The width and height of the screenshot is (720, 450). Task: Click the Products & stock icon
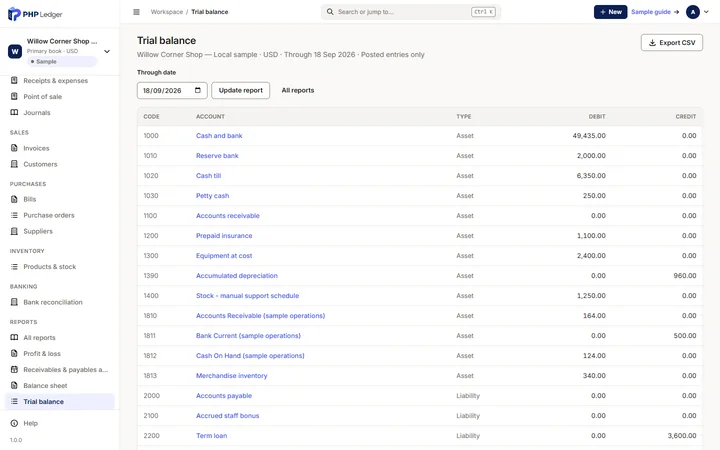[14, 266]
